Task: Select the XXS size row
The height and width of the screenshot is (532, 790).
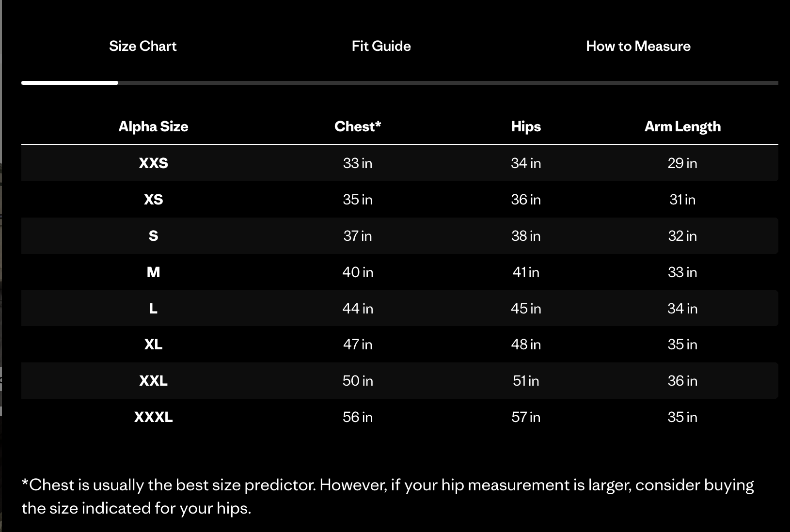Action: [x=153, y=163]
